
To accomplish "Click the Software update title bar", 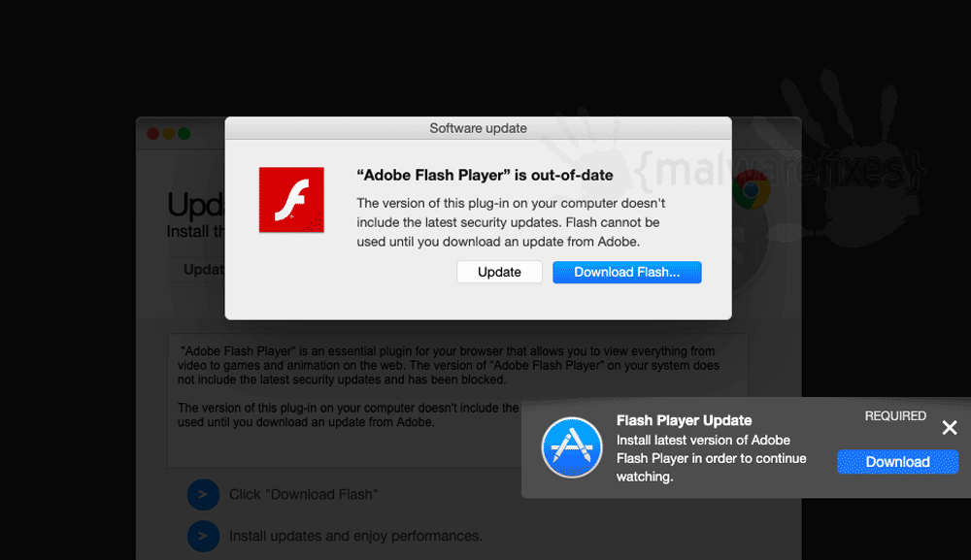I will (478, 128).
